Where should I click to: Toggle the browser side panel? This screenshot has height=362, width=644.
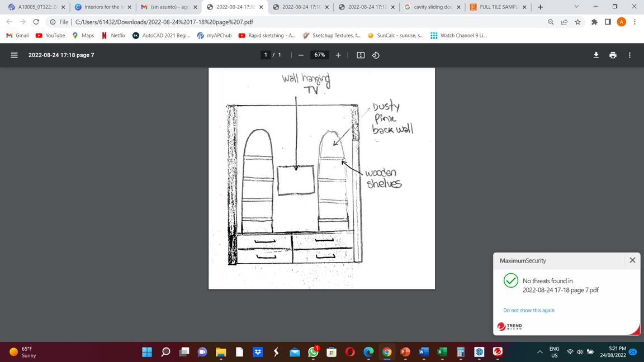click(608, 22)
